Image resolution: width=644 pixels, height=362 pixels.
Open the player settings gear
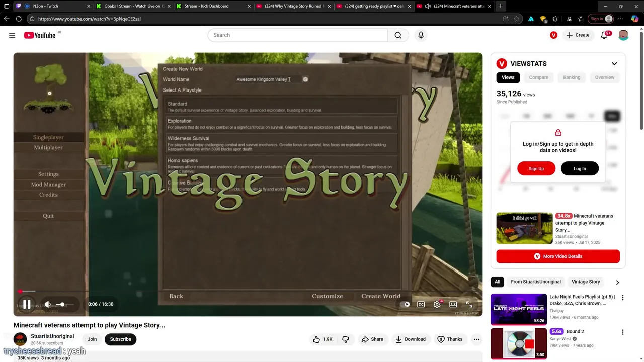(x=437, y=304)
